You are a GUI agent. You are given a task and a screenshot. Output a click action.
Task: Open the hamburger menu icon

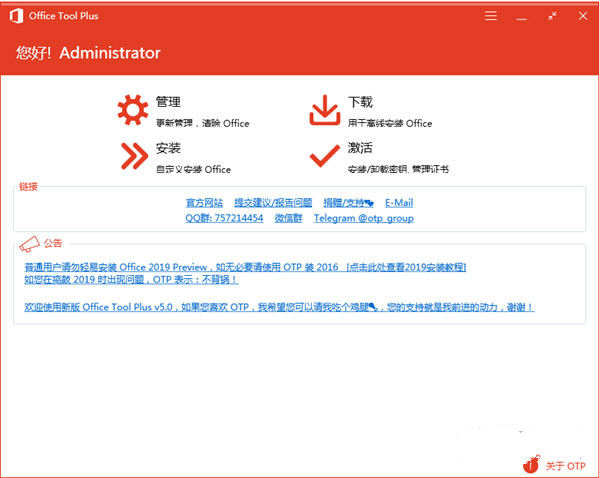click(x=491, y=16)
